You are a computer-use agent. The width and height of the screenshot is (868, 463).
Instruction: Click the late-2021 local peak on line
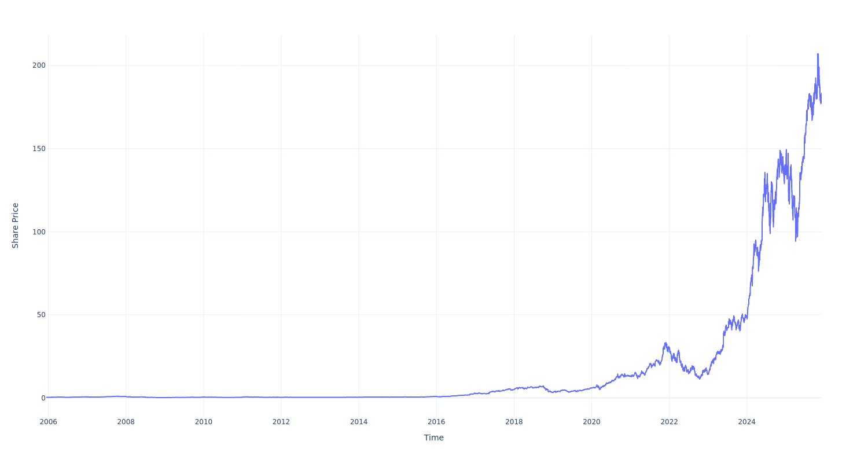coord(665,343)
